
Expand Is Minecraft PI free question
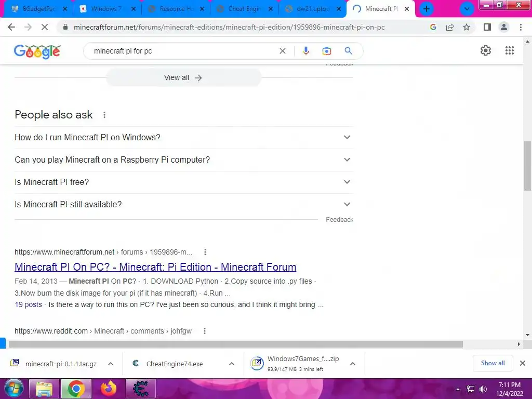[x=184, y=182]
